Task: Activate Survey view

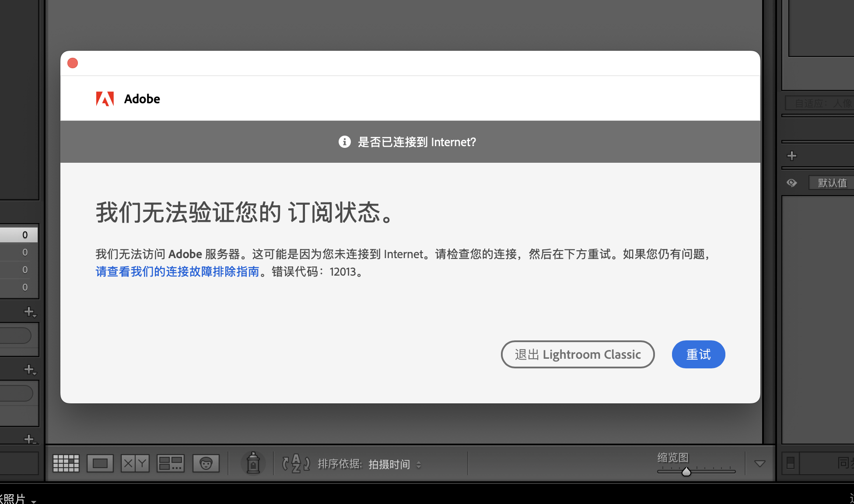Action: coord(170,463)
